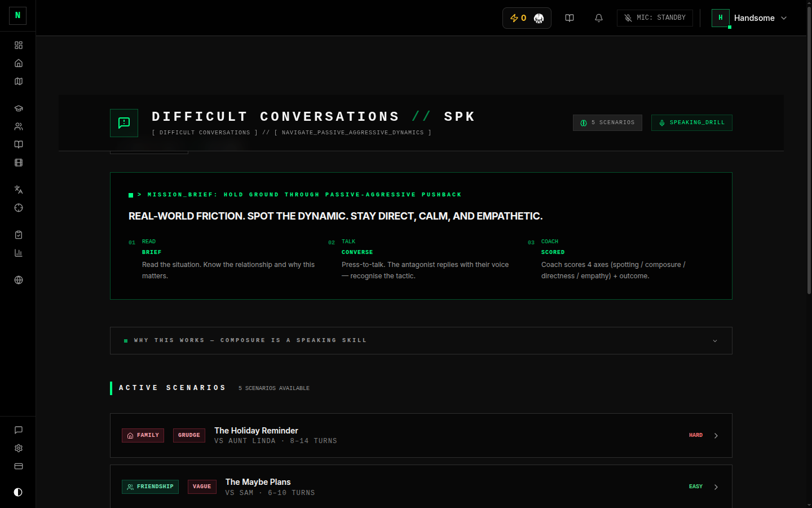812x508 pixels.
Task: Click the EASY difficulty label
Action: point(696,487)
